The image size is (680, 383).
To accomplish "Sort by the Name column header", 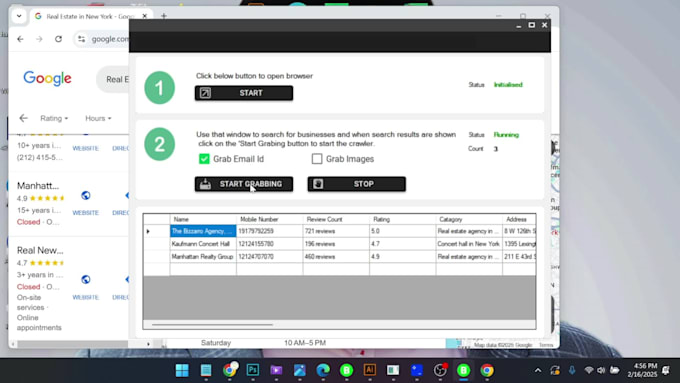I will tap(203, 219).
